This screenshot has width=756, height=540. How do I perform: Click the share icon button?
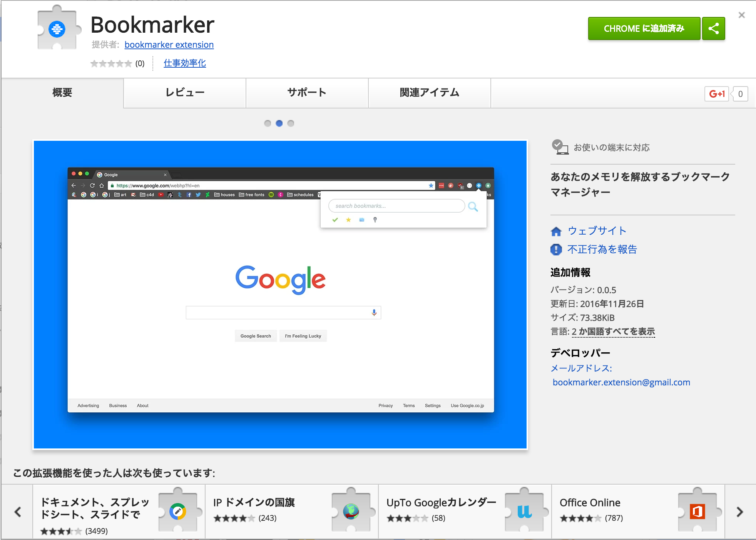[713, 28]
